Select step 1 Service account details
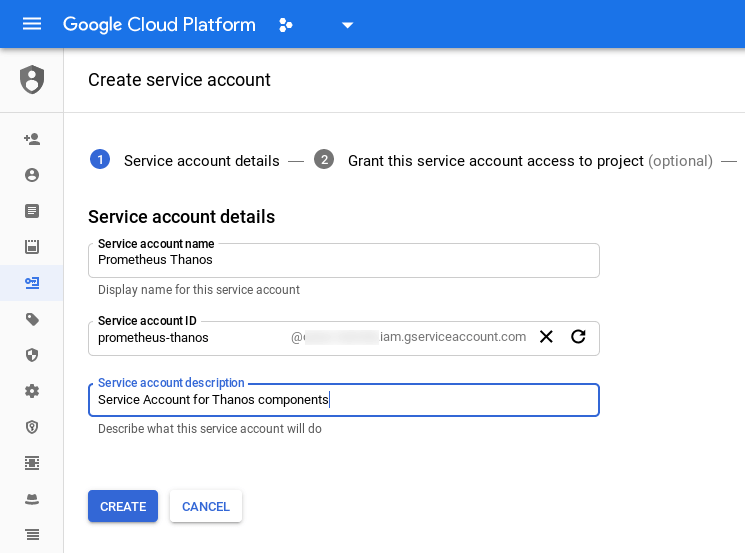This screenshot has height=553, width=745. tap(185, 161)
